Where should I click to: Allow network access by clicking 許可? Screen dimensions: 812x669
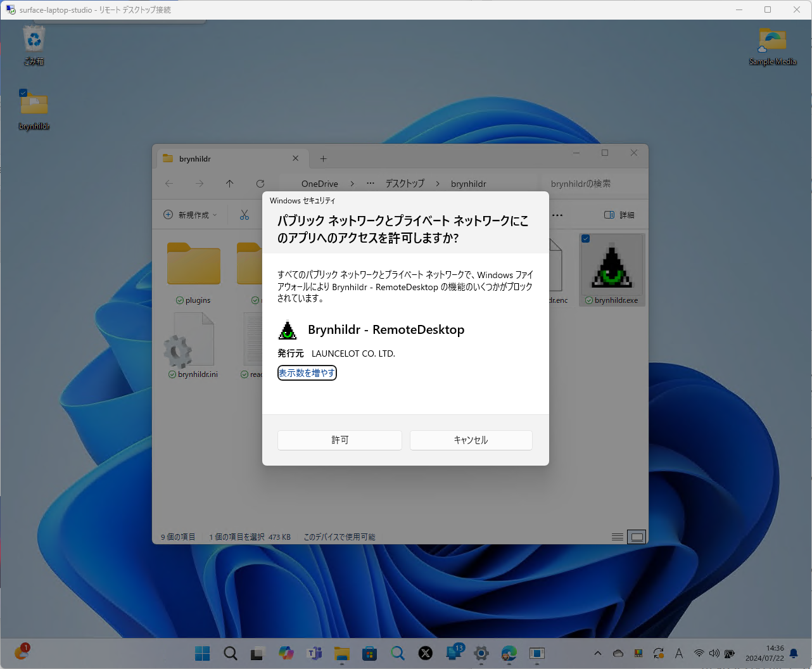339,440
